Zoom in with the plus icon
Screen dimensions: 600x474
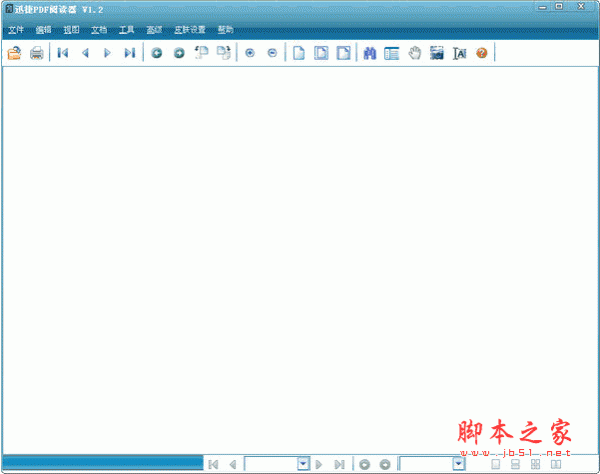tap(250, 53)
